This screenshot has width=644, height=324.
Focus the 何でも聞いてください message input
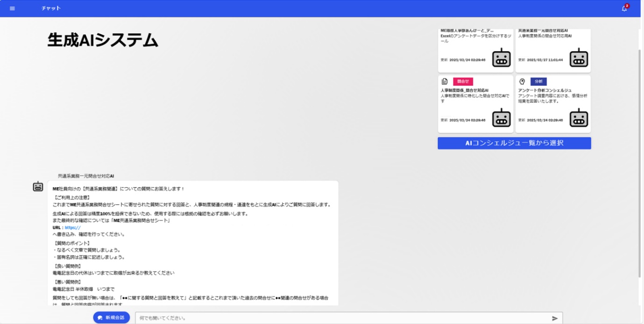341,318
